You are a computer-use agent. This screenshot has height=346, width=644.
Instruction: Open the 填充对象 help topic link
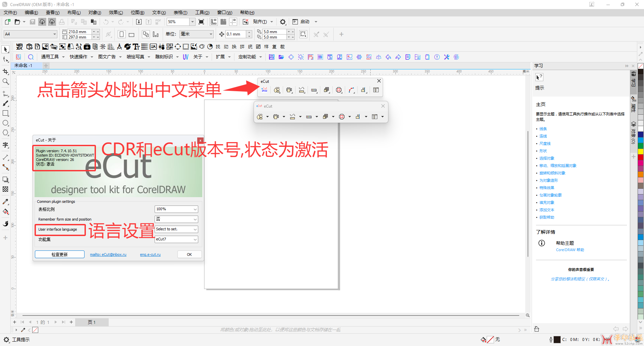coord(547,203)
